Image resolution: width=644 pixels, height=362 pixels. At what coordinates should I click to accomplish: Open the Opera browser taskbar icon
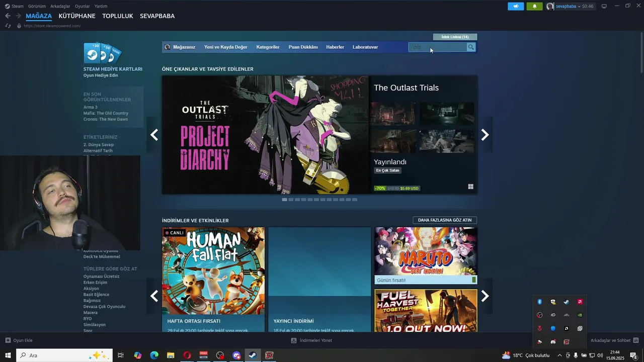187,355
